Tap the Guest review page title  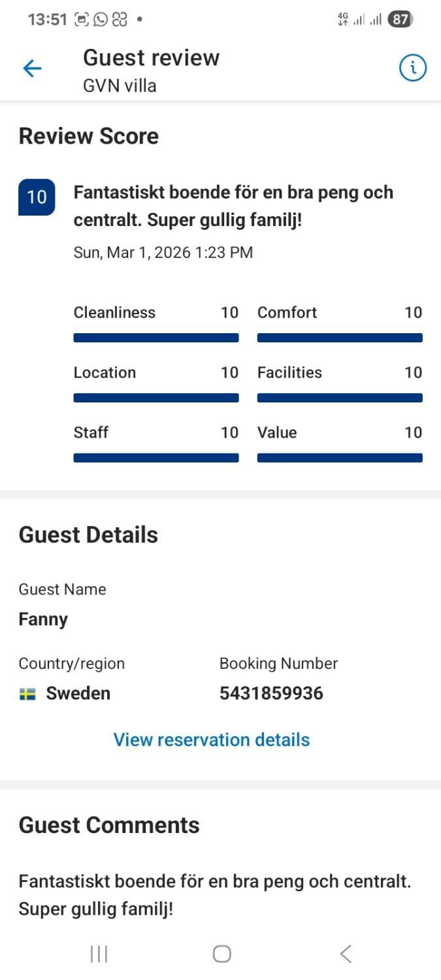tap(151, 57)
